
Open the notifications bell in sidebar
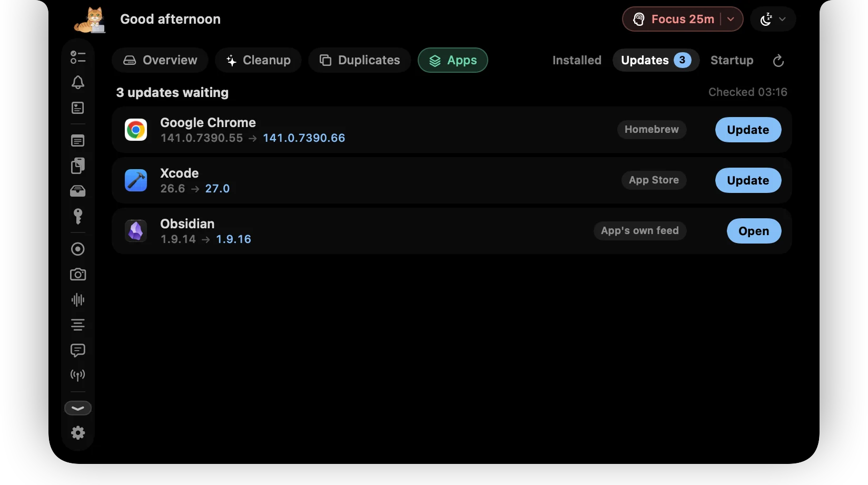78,82
